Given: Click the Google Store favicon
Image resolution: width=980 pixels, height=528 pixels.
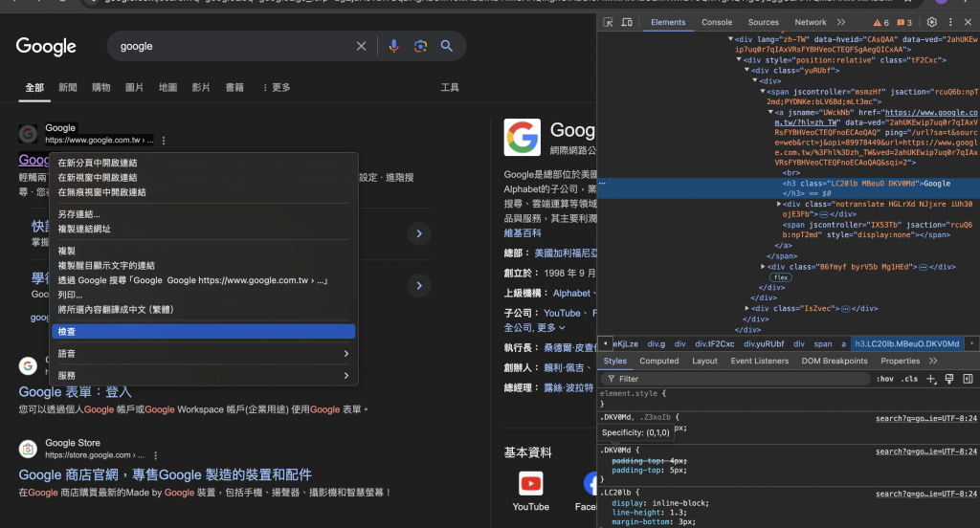Looking at the screenshot, I should pyautogui.click(x=28, y=449).
